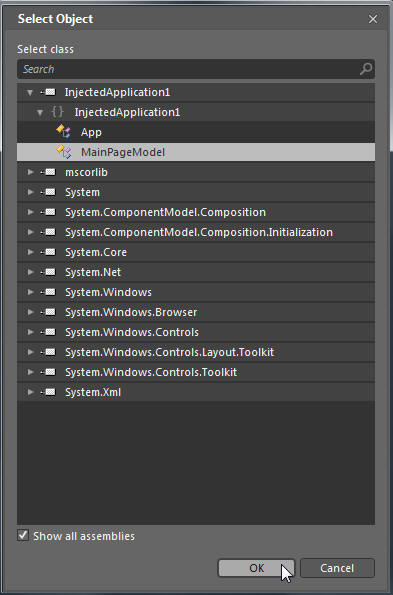Click the 'Show all assemblies' label text
This screenshot has height=595, width=393.
click(84, 536)
